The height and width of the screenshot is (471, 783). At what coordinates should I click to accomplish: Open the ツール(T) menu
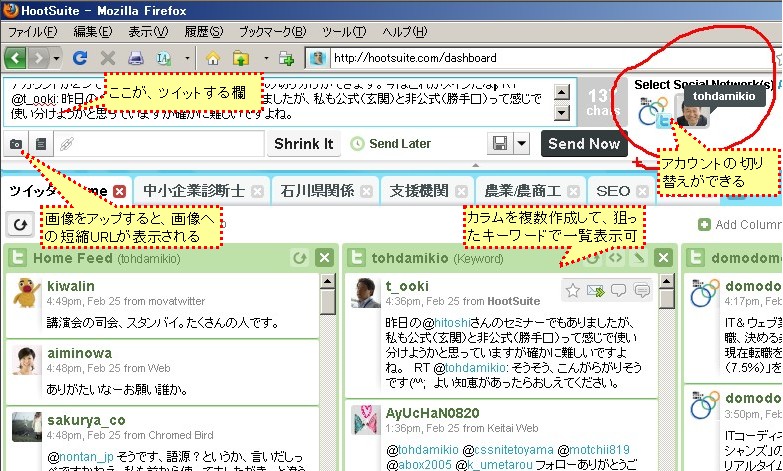point(344,32)
